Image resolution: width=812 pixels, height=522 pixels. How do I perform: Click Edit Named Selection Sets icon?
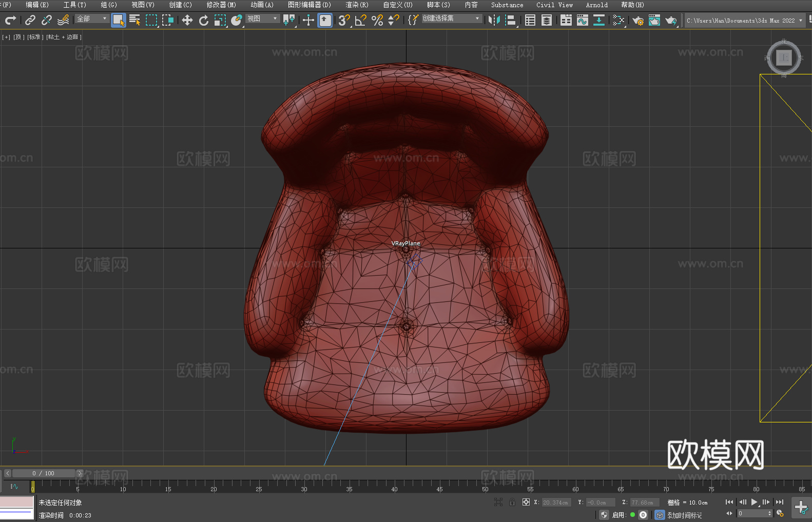tap(413, 20)
